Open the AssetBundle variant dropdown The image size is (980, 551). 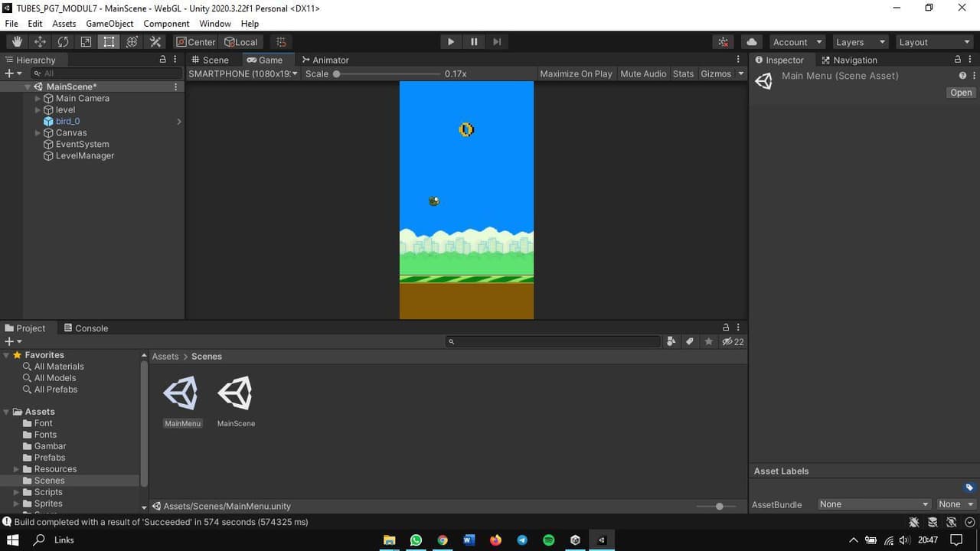click(x=956, y=504)
